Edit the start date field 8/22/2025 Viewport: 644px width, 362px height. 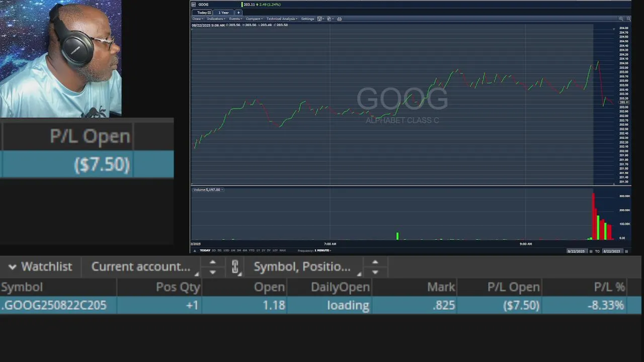coord(577,251)
